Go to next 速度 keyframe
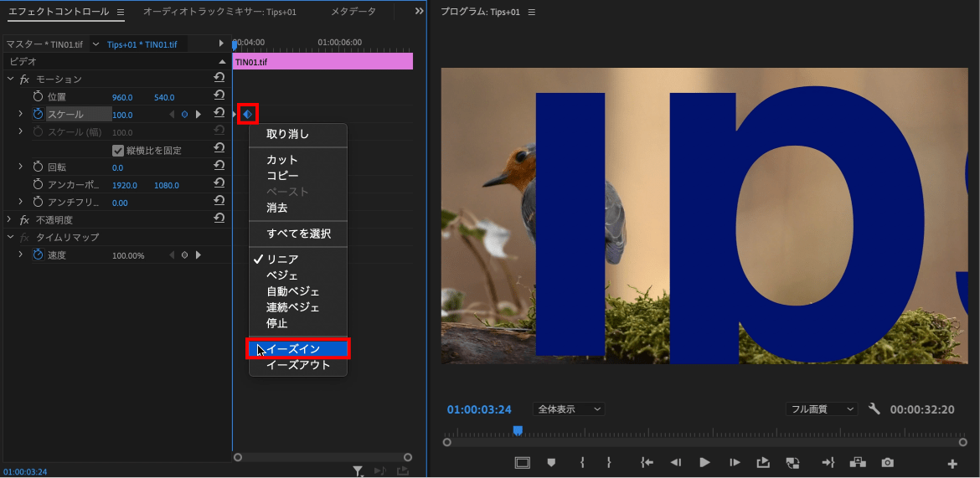This screenshot has width=980, height=478. point(199,255)
